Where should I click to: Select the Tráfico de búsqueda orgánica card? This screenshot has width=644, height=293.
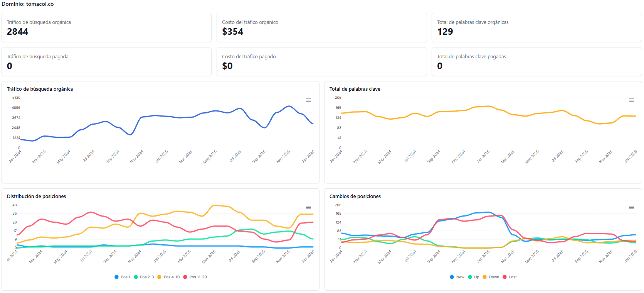[x=106, y=27]
